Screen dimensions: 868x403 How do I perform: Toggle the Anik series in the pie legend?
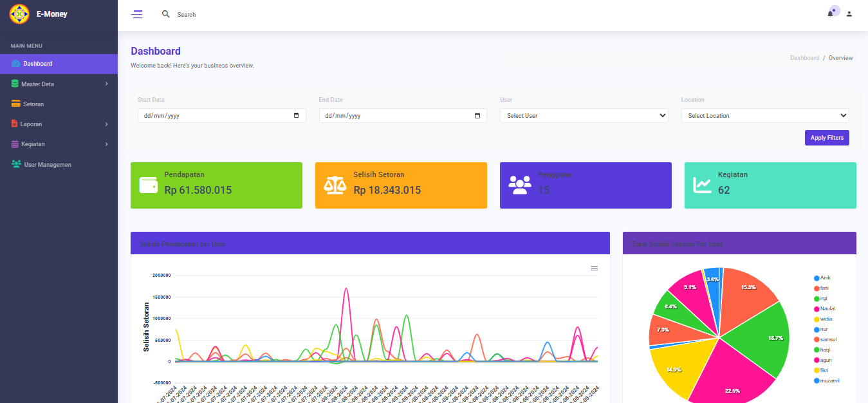(823, 277)
